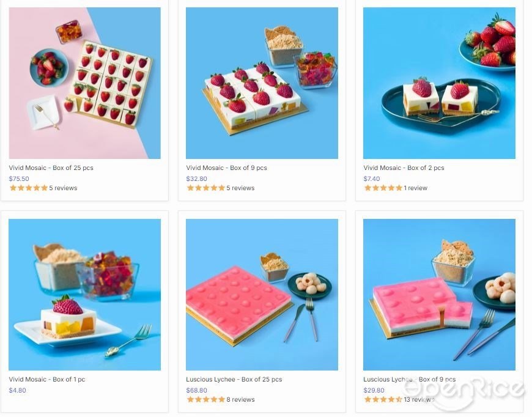Click Vivid Mosaic - Box of 9 pcs title
This screenshot has height=417, width=532.
pyautogui.click(x=226, y=168)
